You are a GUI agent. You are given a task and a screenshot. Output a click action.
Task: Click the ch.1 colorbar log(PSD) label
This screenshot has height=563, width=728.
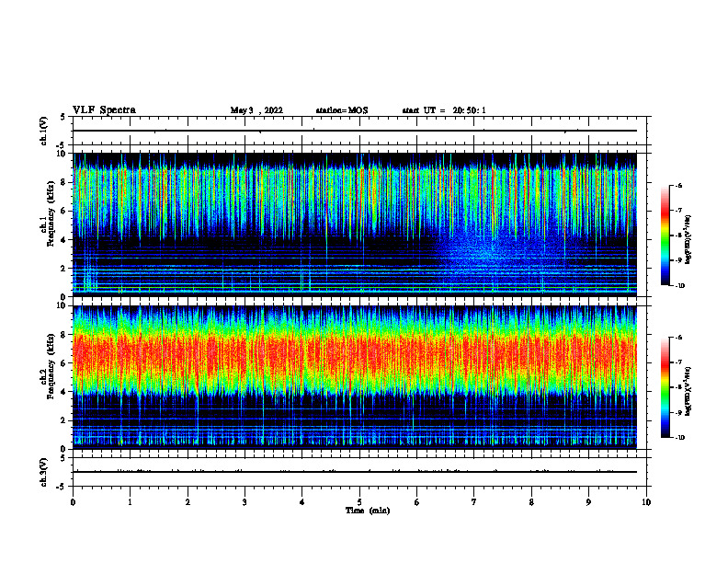click(x=688, y=240)
